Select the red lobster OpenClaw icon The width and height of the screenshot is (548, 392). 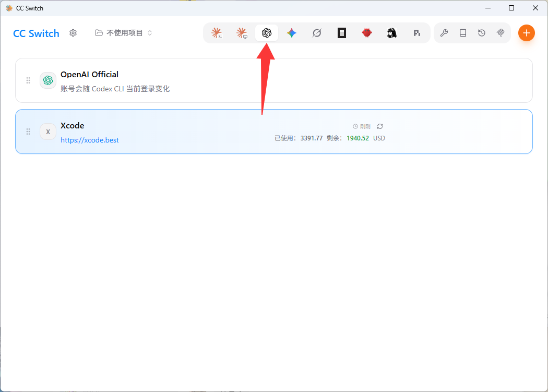(366, 33)
